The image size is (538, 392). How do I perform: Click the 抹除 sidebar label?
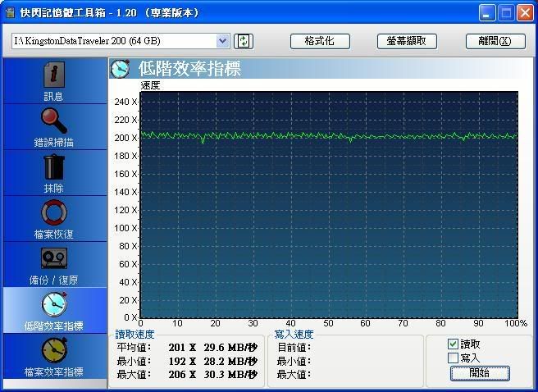pyautogui.click(x=54, y=189)
